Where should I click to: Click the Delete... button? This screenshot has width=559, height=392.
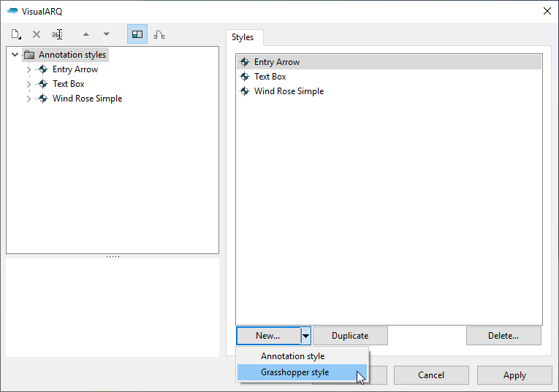click(503, 336)
